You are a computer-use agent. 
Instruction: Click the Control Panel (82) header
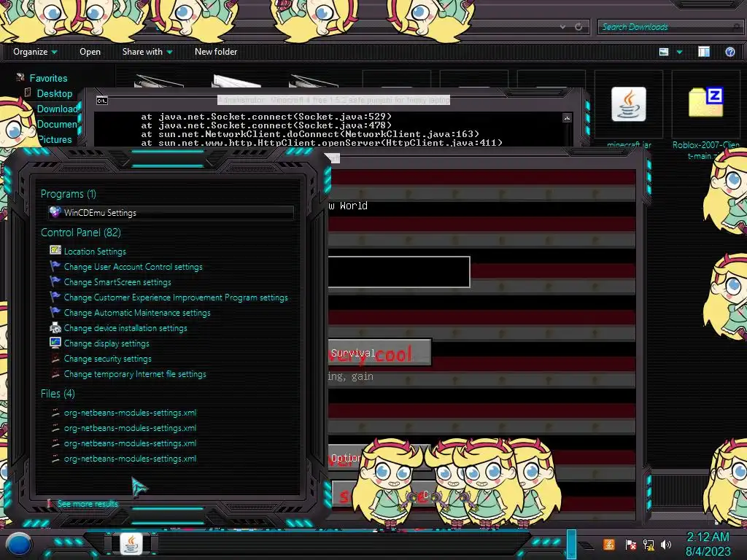pyautogui.click(x=80, y=233)
